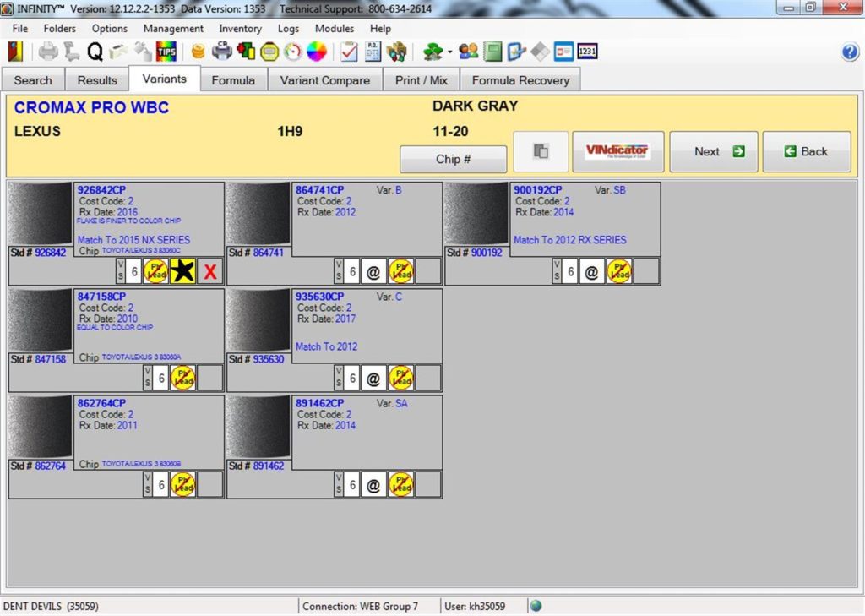Open the P.O. document icon
The height and width of the screenshot is (616, 865).
373,52
